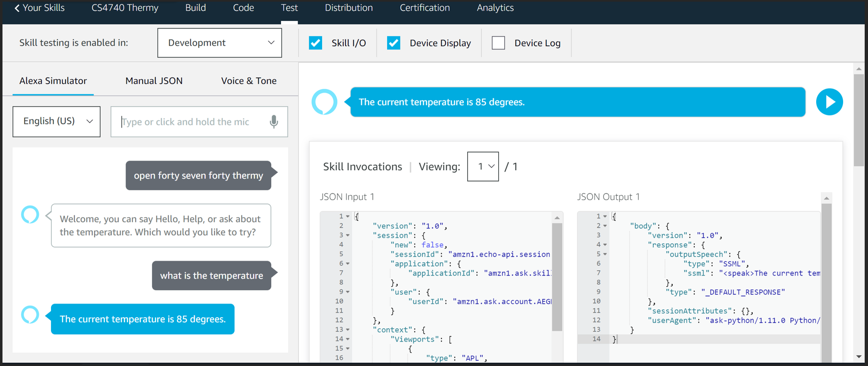Click the page vertical scrollbar thumb
868x366 pixels.
coord(859,120)
